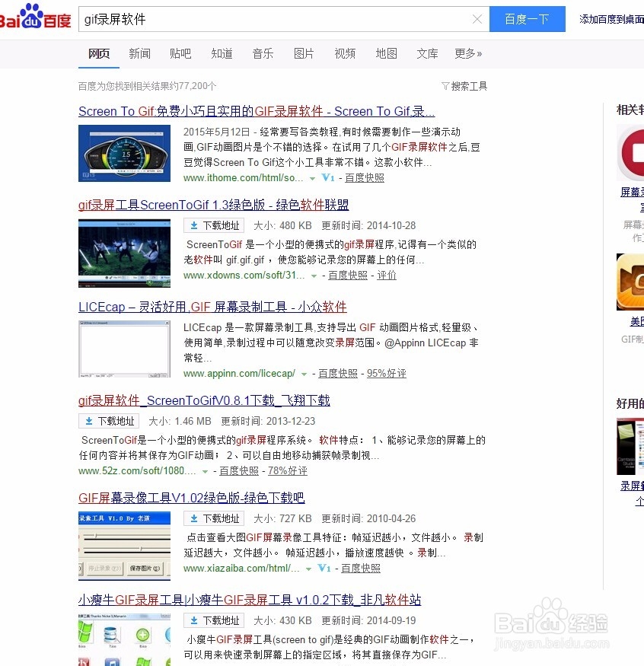Open gif录屏软件_ScreenToGifV0.8.1下载 result
Viewport: 644px width, 666px height.
[204, 400]
